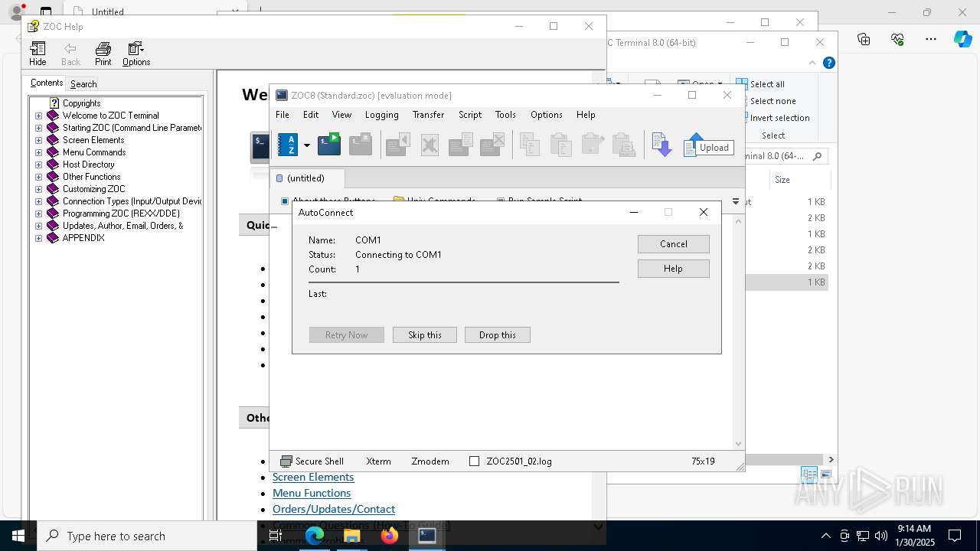The height and width of the screenshot is (551, 980).
Task: Open the Menu Functions help link
Action: click(x=312, y=493)
